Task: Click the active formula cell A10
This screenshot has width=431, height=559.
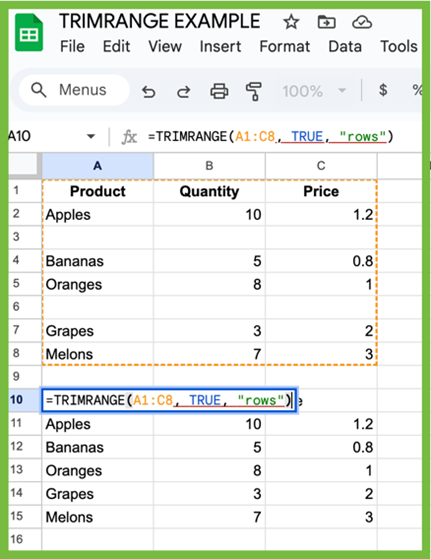Action: (169, 400)
